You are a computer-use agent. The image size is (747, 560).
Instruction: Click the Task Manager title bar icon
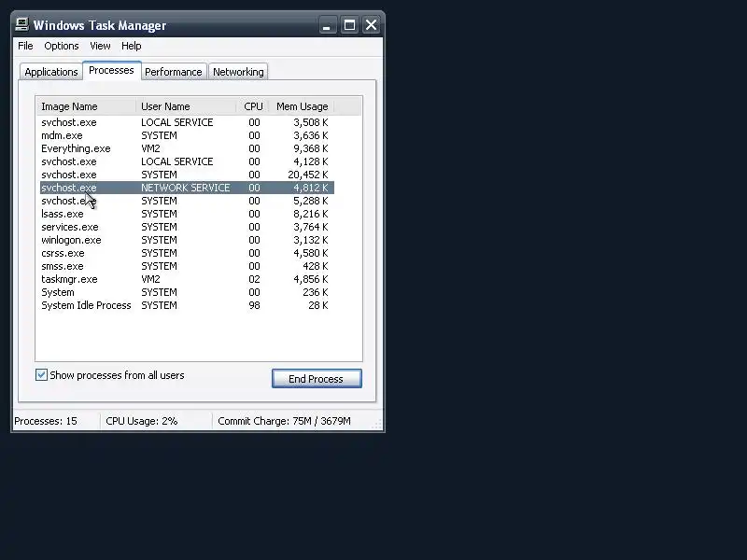[x=21, y=25]
